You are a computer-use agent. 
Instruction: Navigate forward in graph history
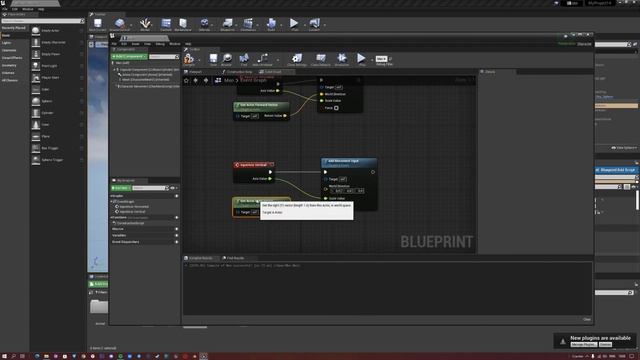click(206, 80)
